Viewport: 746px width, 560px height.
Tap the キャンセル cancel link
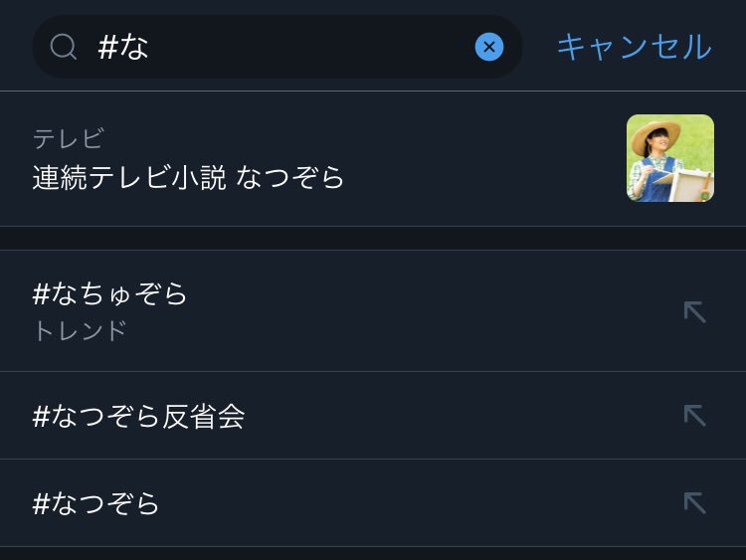coord(635,47)
